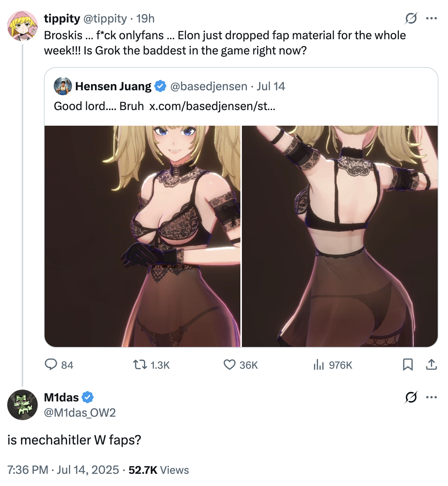Expand more options on M1das reply
The width and height of the screenshot is (448, 486).
(432, 397)
